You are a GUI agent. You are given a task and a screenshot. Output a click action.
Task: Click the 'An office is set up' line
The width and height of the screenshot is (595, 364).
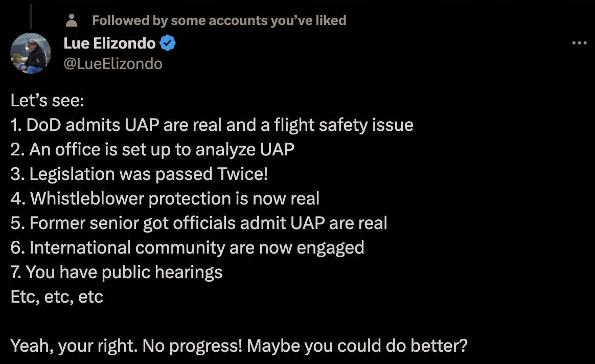[152, 149]
